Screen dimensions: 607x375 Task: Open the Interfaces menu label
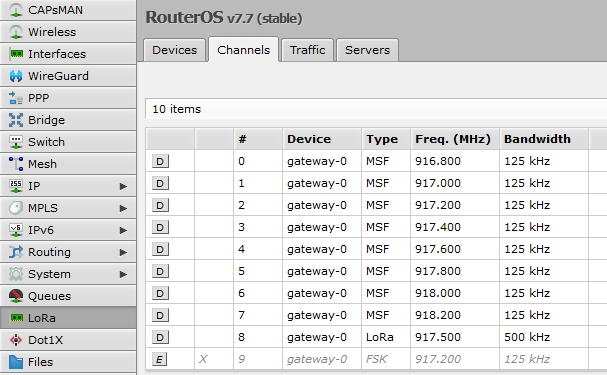point(57,54)
